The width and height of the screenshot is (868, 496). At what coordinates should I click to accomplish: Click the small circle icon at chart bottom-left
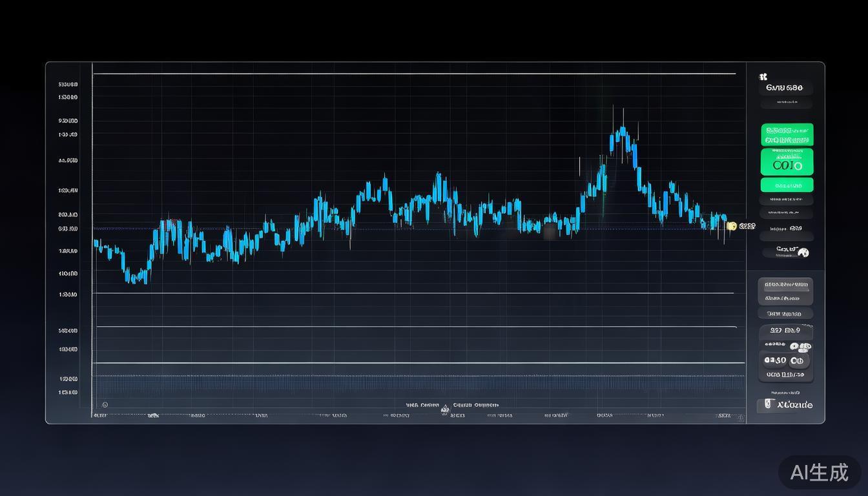105,405
